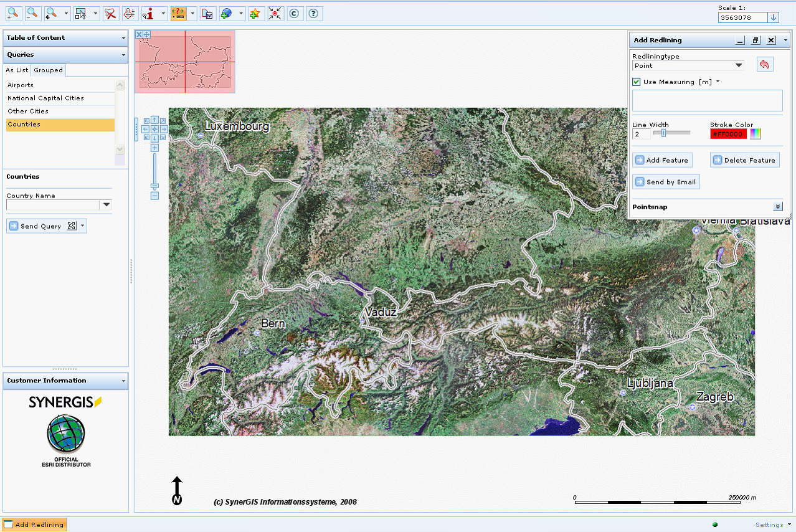
Task: Pick a new Stroke Color from the rainbow swatch
Action: pyautogui.click(x=755, y=133)
